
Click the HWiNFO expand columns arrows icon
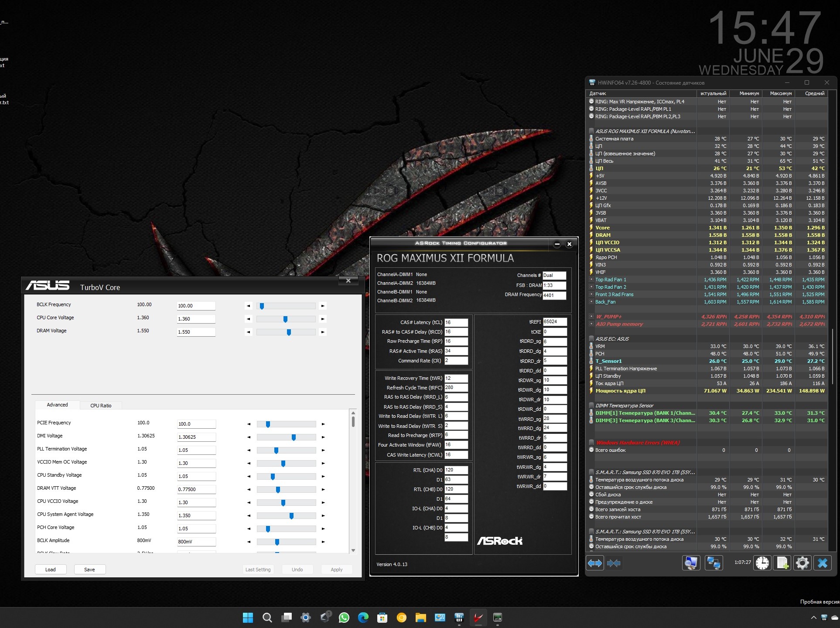point(595,563)
